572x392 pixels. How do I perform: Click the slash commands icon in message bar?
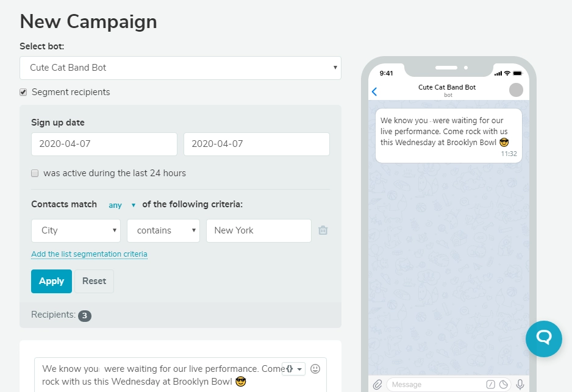coord(491,384)
